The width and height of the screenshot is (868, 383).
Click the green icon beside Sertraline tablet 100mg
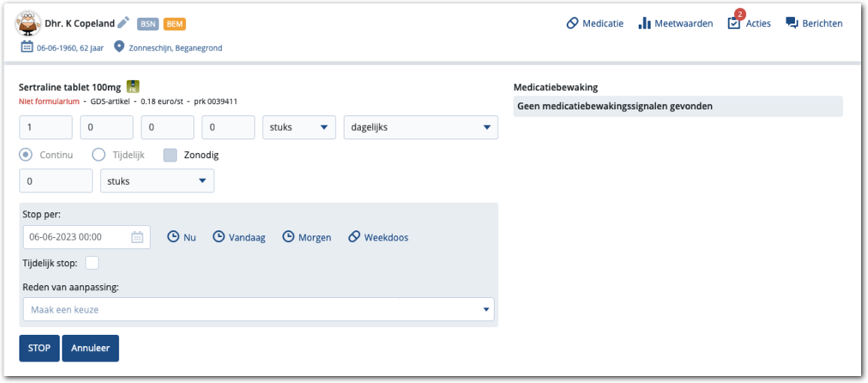coord(133,86)
